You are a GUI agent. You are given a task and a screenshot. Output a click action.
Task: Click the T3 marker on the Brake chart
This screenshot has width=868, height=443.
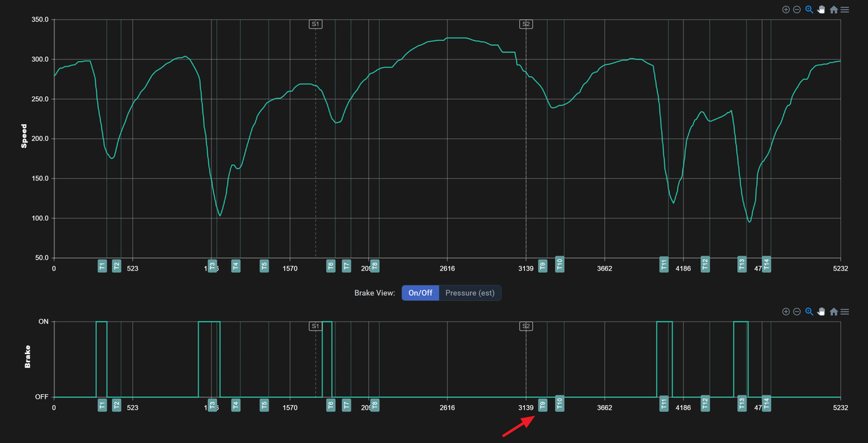212,405
